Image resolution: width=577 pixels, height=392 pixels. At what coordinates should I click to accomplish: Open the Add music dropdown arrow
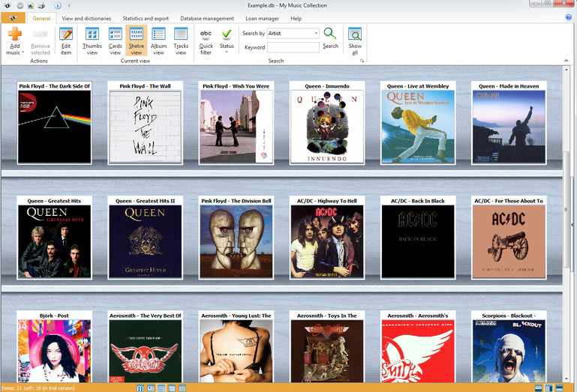pos(23,52)
